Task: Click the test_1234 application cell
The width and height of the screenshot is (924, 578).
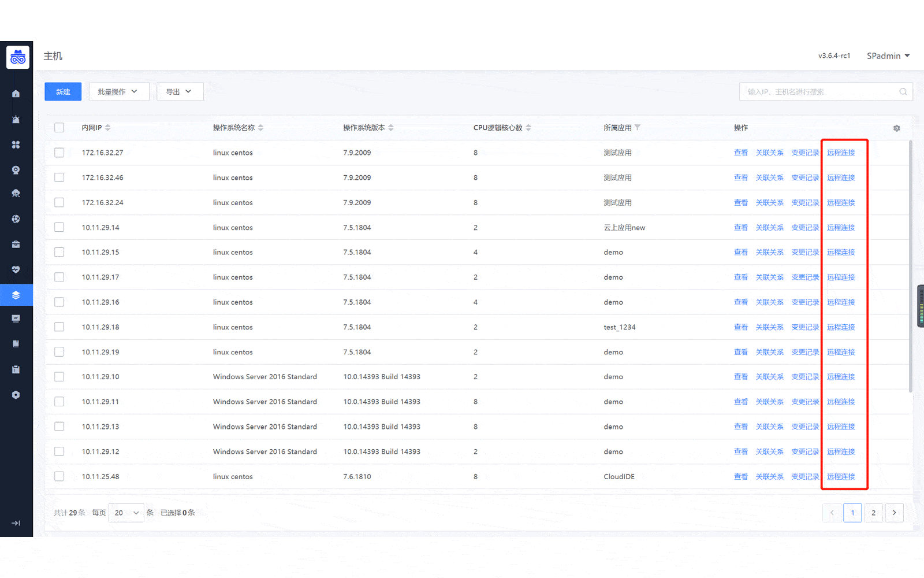Action: pos(620,327)
